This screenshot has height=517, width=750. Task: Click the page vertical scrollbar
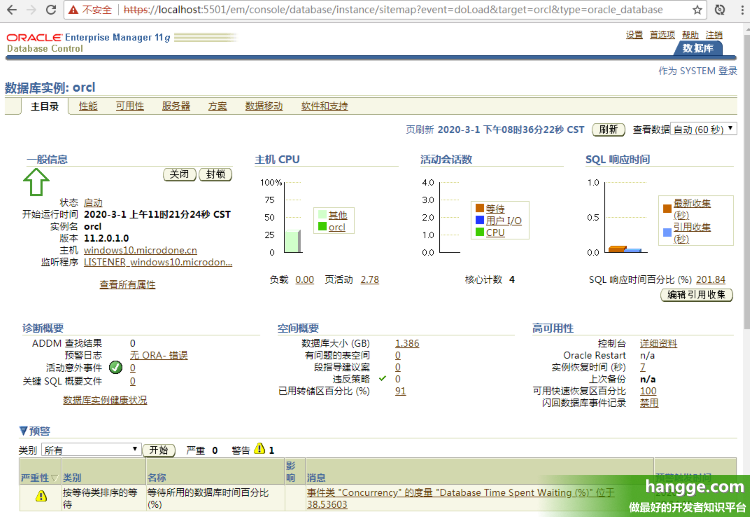[747, 182]
